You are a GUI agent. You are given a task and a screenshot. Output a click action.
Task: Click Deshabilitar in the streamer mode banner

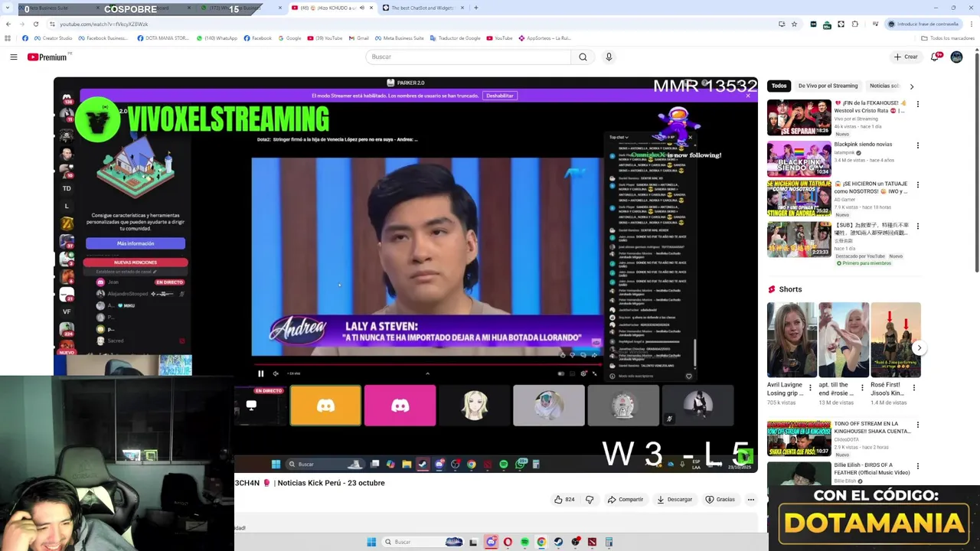tap(500, 96)
